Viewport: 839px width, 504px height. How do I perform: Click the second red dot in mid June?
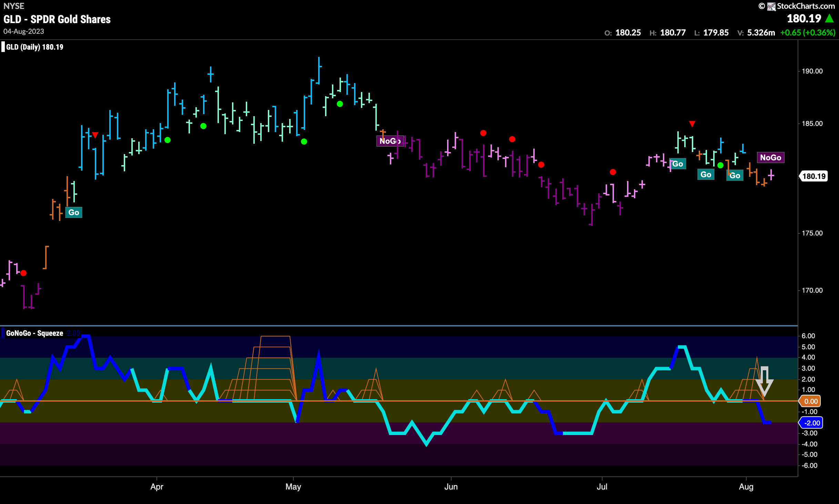tap(512, 139)
